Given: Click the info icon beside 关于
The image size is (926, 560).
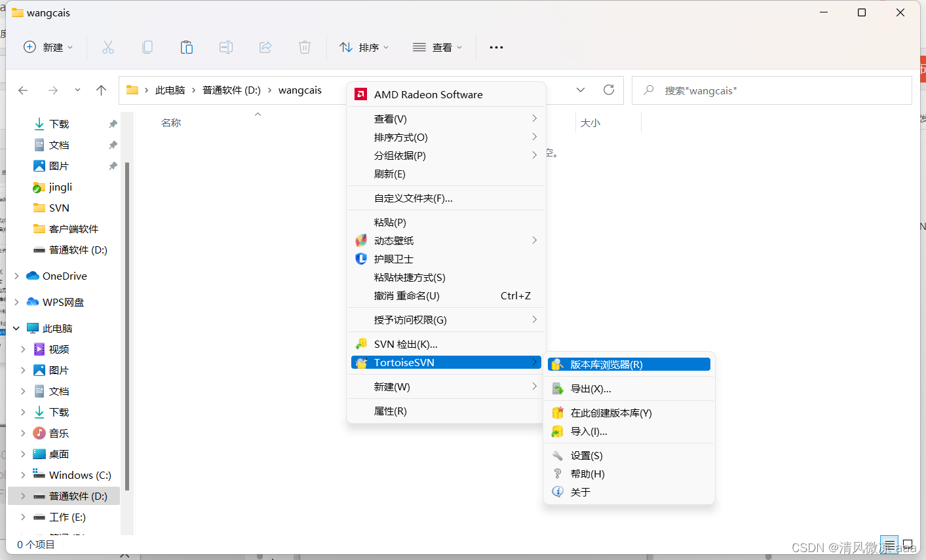Looking at the screenshot, I should pos(557,492).
